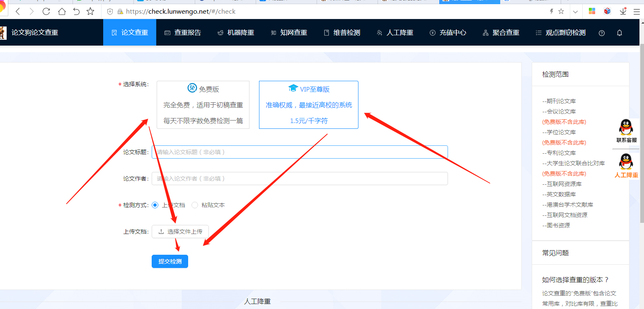Click the star icon inside address bar
The width and height of the screenshot is (644, 309).
(x=561, y=12)
